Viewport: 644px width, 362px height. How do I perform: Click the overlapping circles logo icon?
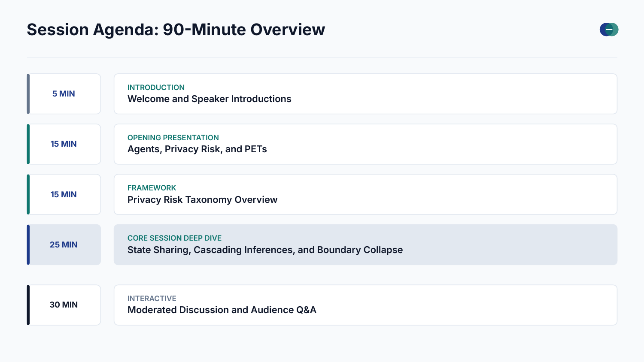(x=609, y=30)
